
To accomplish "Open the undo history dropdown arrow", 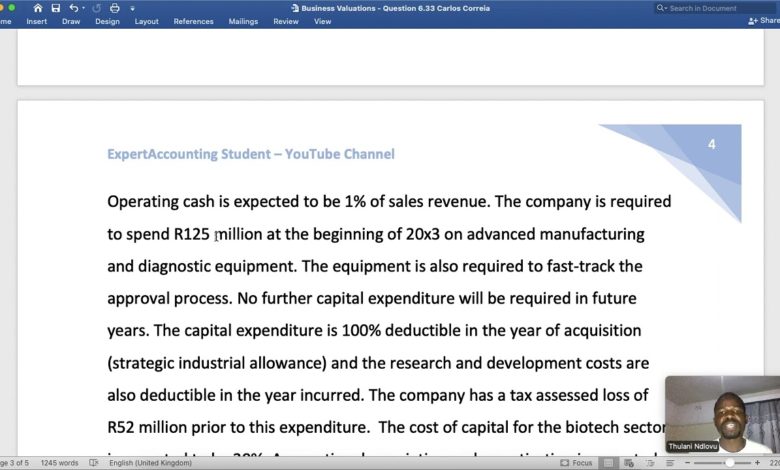I will [x=83, y=8].
